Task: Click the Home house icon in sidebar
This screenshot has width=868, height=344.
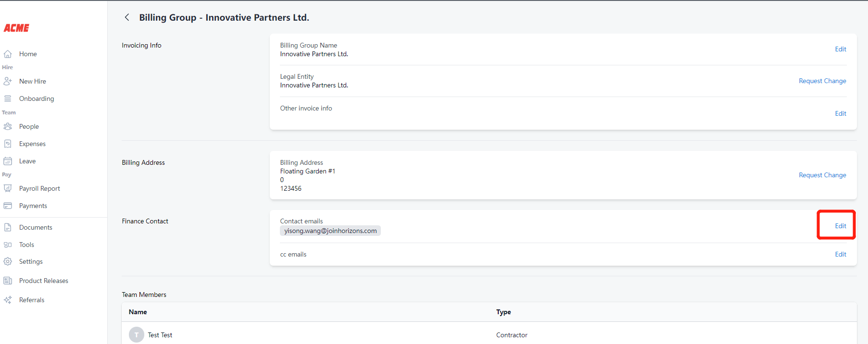Action: (x=8, y=54)
